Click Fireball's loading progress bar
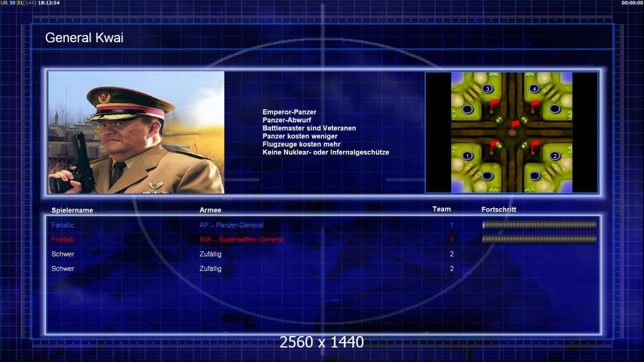The width and height of the screenshot is (644, 362). coord(539,239)
